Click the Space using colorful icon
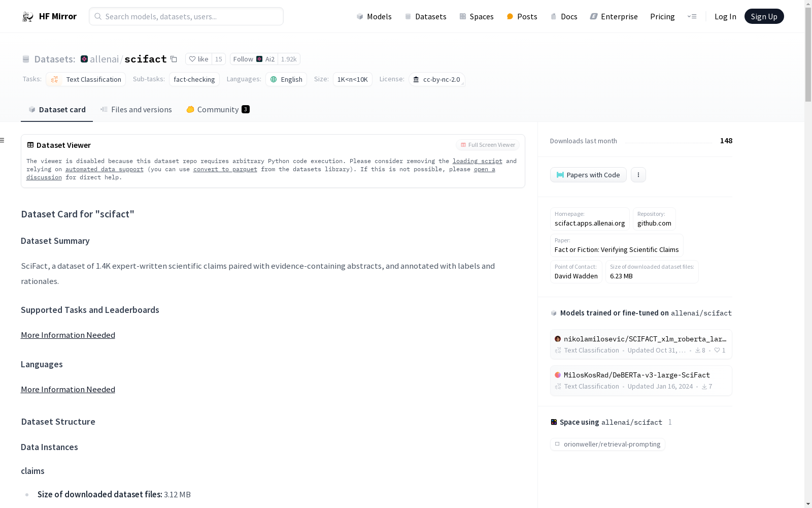This screenshot has height=508, width=812. point(554,422)
